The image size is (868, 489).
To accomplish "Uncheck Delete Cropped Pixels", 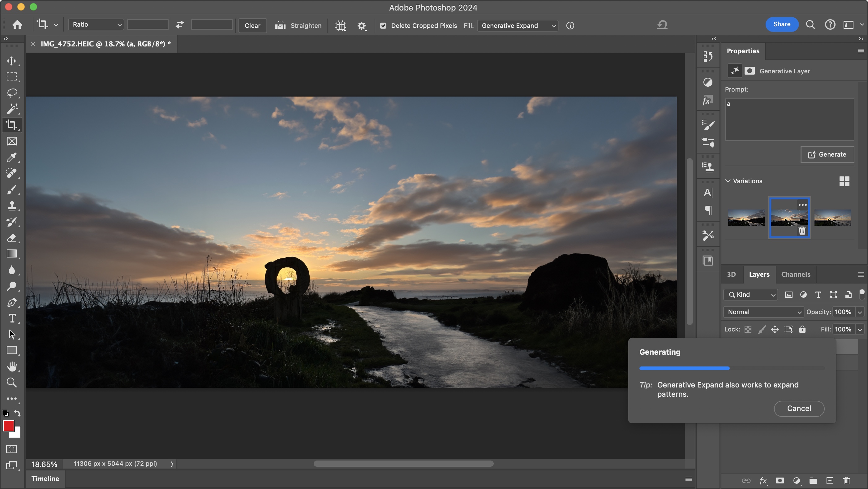I will pyautogui.click(x=384, y=26).
